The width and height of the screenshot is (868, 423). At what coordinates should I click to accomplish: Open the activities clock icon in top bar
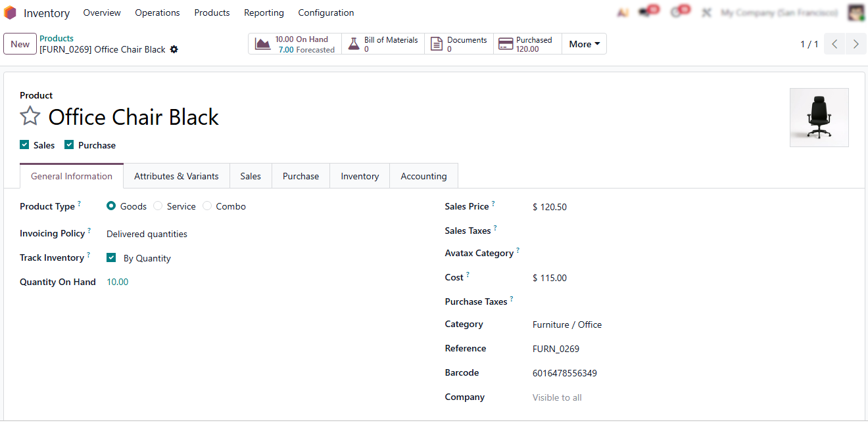click(677, 12)
